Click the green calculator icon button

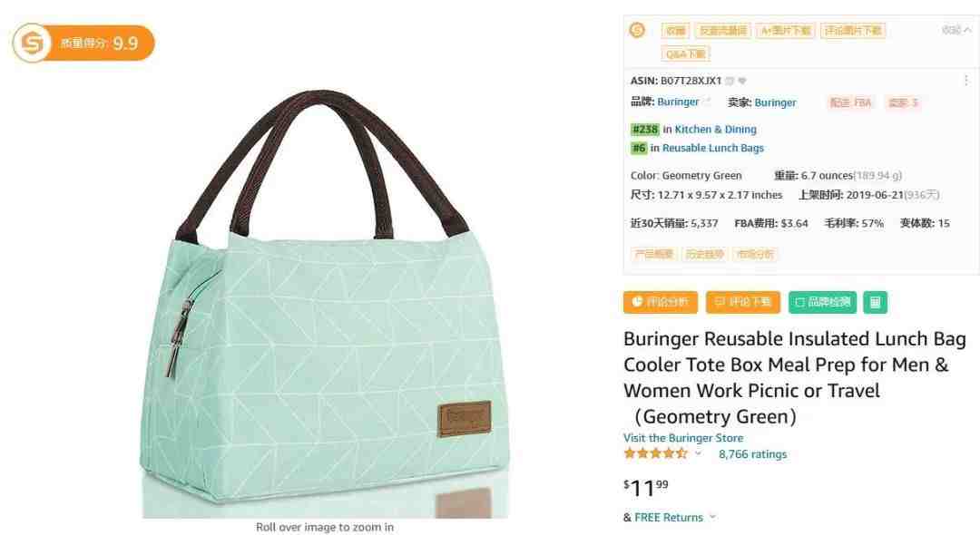(x=875, y=302)
